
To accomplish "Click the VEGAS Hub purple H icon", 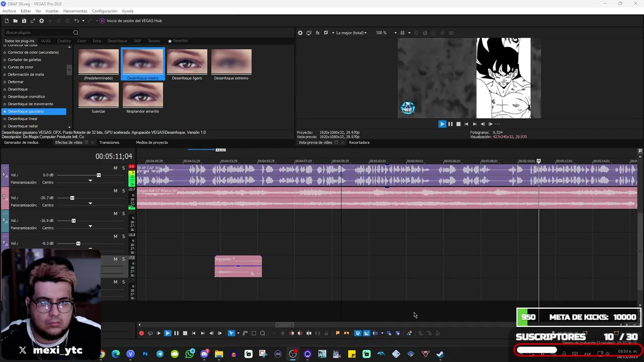I will coord(102,21).
